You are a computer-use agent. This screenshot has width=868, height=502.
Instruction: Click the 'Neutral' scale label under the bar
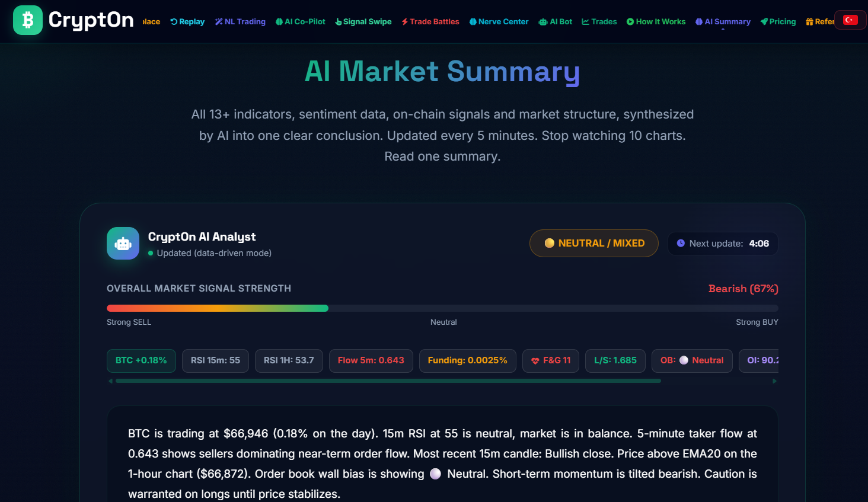point(443,322)
